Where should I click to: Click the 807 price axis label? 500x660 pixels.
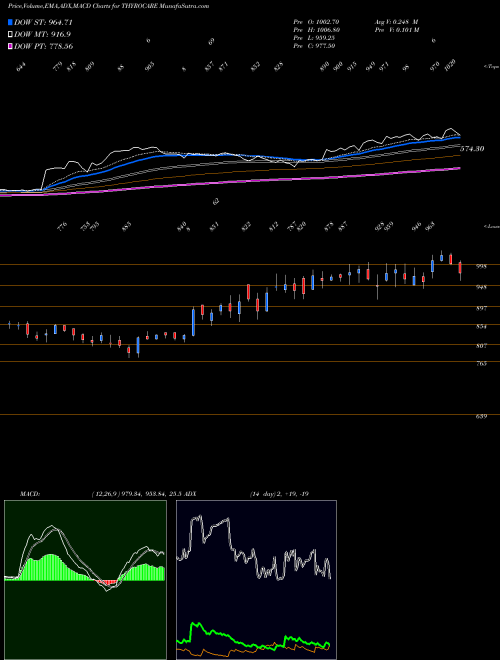pos(481,346)
